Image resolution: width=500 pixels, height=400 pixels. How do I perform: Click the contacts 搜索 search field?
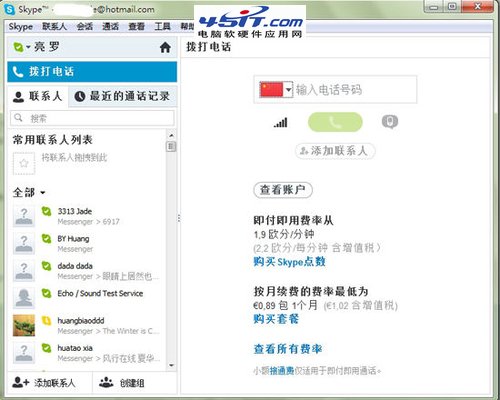[92, 118]
